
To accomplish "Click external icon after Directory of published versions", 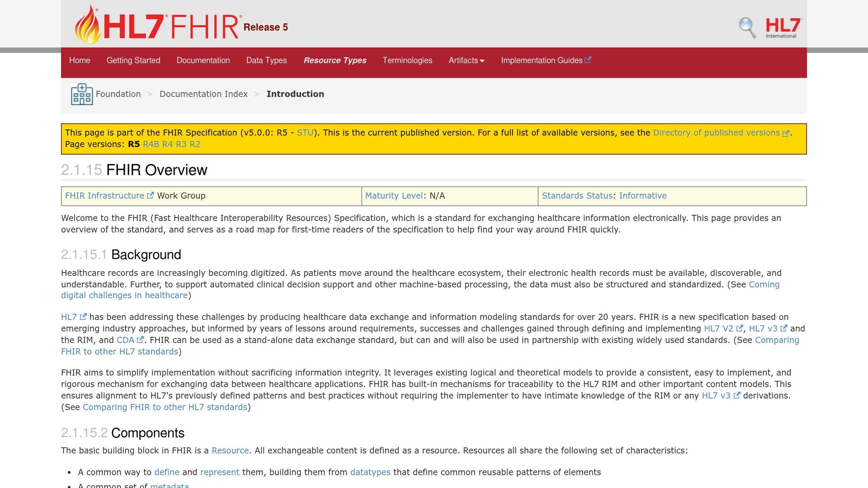I will [786, 133].
